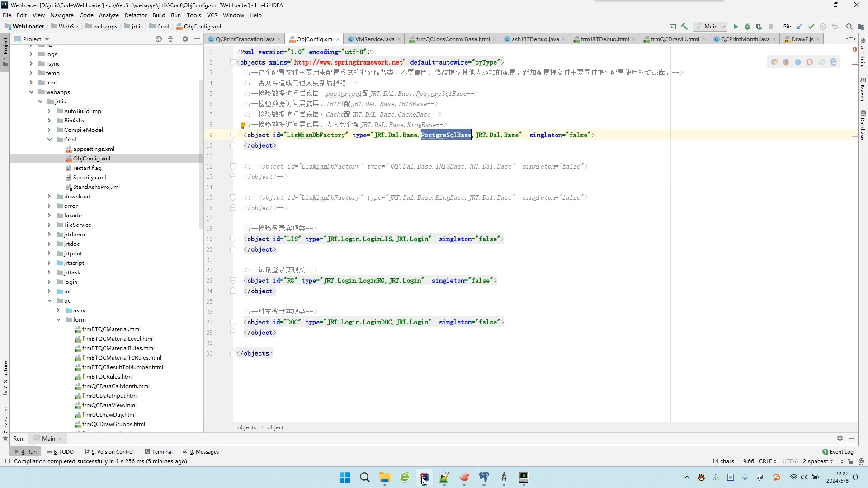Viewport: 868px width, 488px height.
Task: Click the Main run configuration dropdown
Action: pyautogui.click(x=713, y=26)
